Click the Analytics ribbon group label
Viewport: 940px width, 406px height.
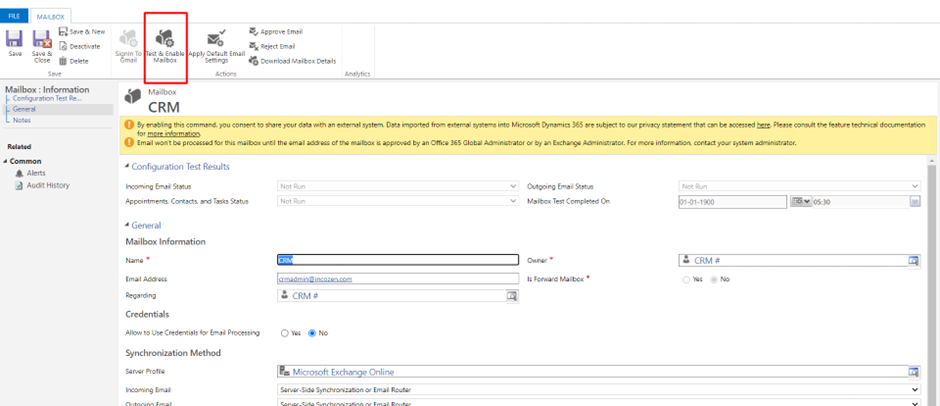(x=357, y=74)
